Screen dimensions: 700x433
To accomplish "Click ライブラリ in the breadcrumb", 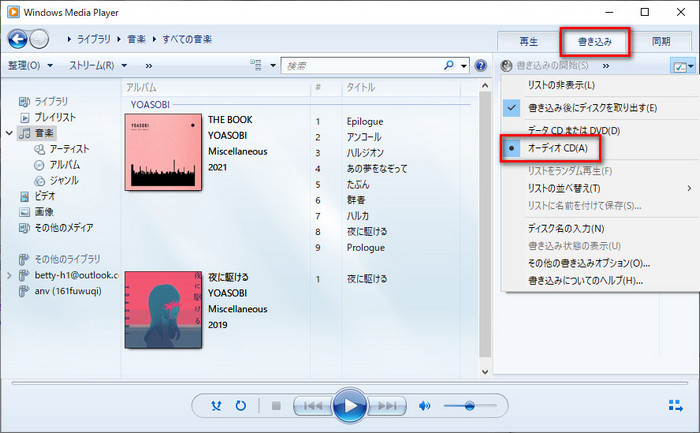I will tap(94, 39).
